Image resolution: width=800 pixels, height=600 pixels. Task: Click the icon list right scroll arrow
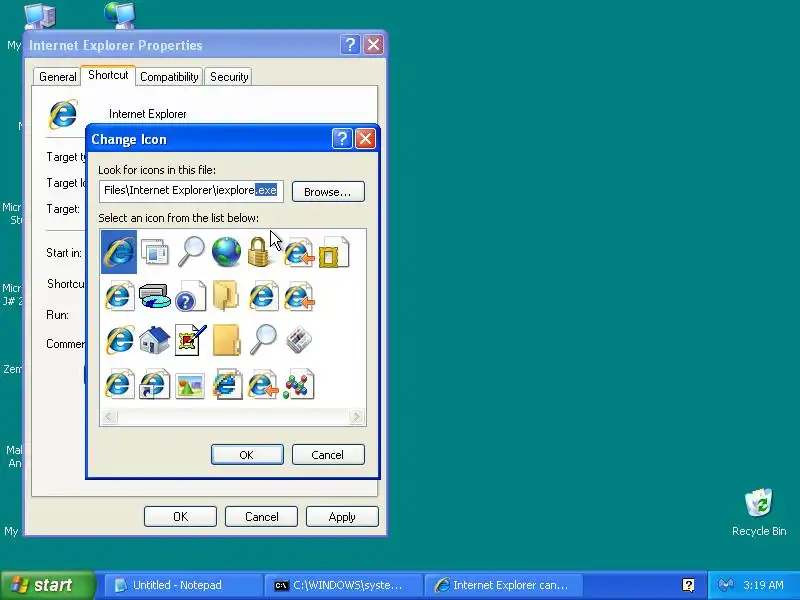[x=357, y=417]
